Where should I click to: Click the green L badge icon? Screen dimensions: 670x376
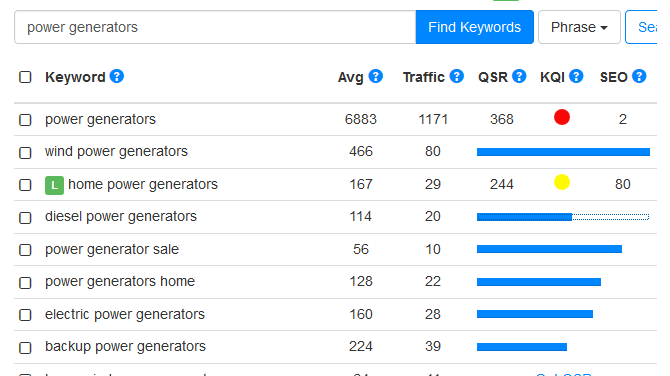(54, 185)
